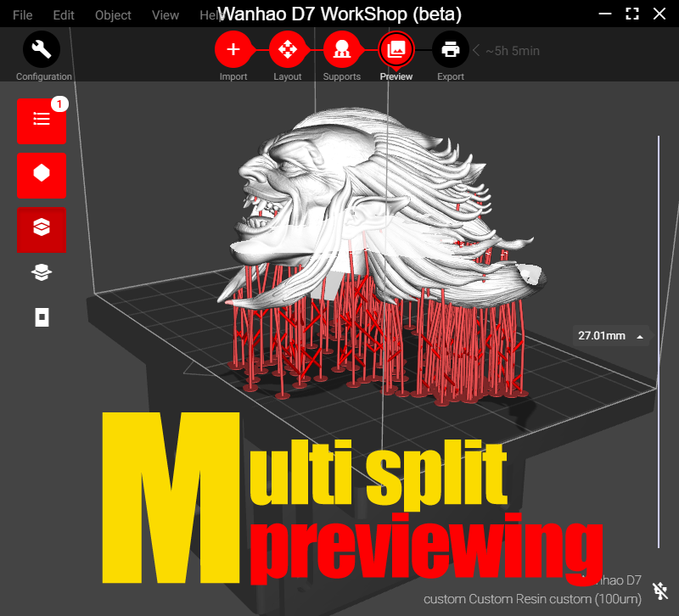This screenshot has width=679, height=616.
Task: Open the object list panel button
Action: point(42,120)
